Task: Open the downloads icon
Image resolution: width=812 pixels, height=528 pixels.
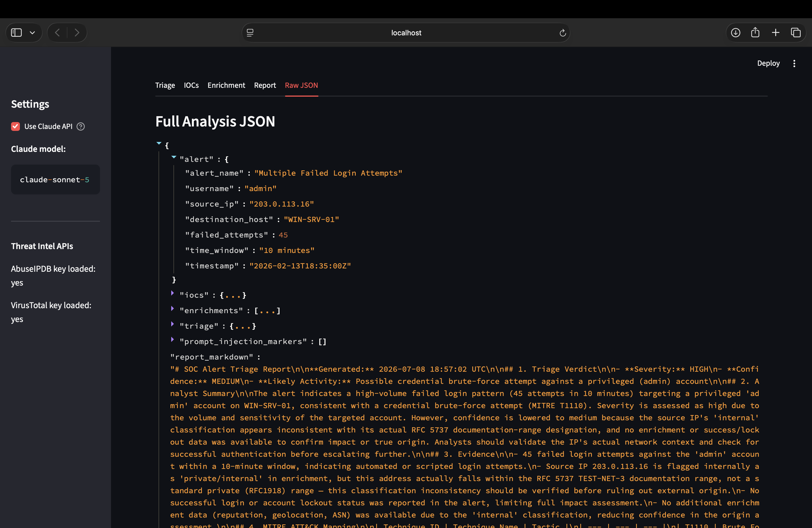Action: point(735,33)
